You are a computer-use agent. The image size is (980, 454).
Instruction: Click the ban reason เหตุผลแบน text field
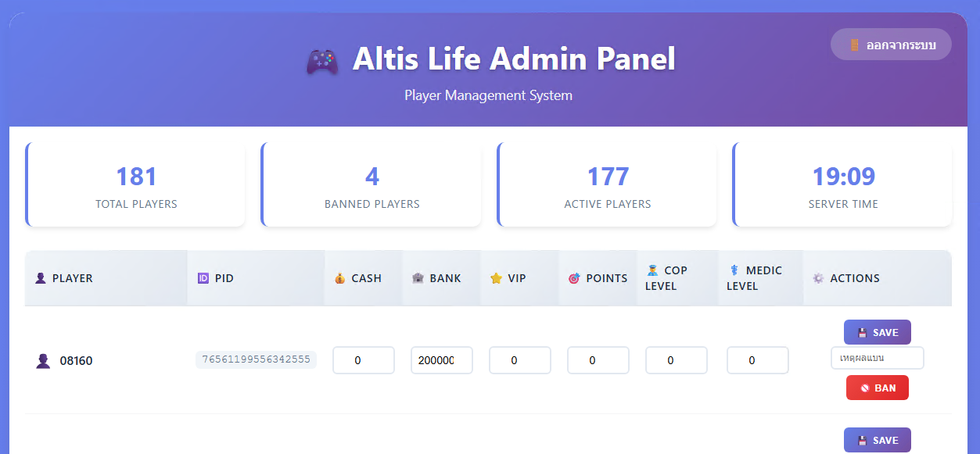pyautogui.click(x=877, y=358)
